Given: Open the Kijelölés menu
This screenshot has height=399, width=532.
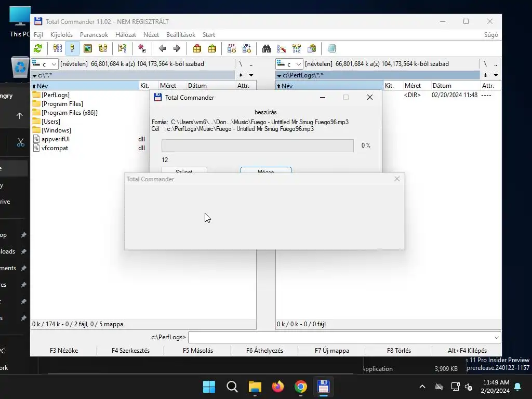Looking at the screenshot, I should 61,35.
